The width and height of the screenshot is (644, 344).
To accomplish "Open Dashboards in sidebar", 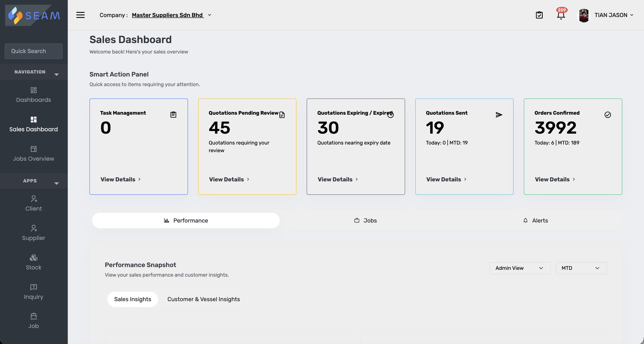I will coord(33,95).
